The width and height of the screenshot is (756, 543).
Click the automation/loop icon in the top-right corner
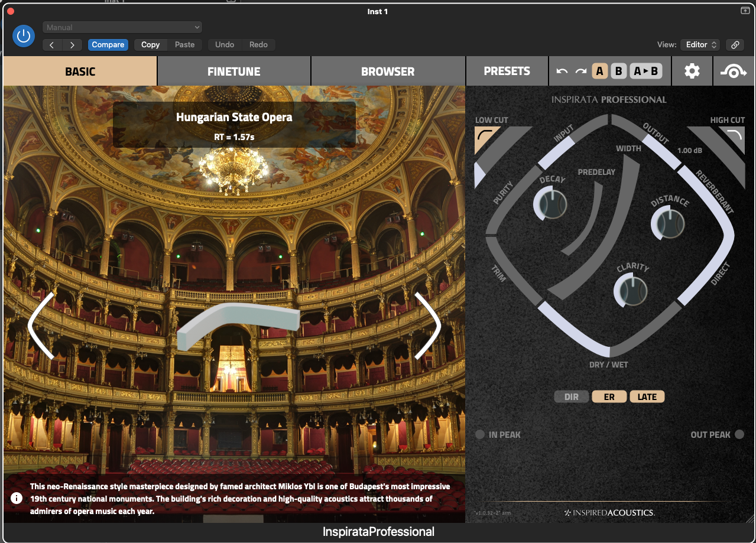(x=733, y=71)
